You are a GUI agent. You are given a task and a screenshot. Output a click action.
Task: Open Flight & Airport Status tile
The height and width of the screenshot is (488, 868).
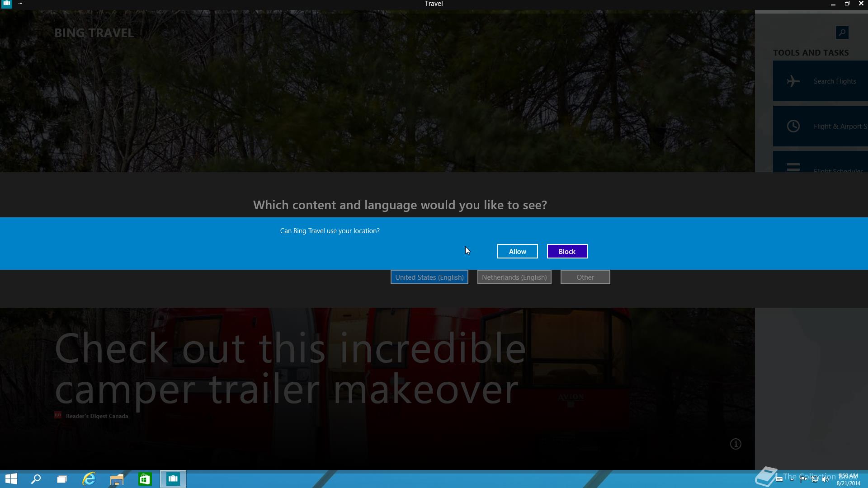(820, 126)
